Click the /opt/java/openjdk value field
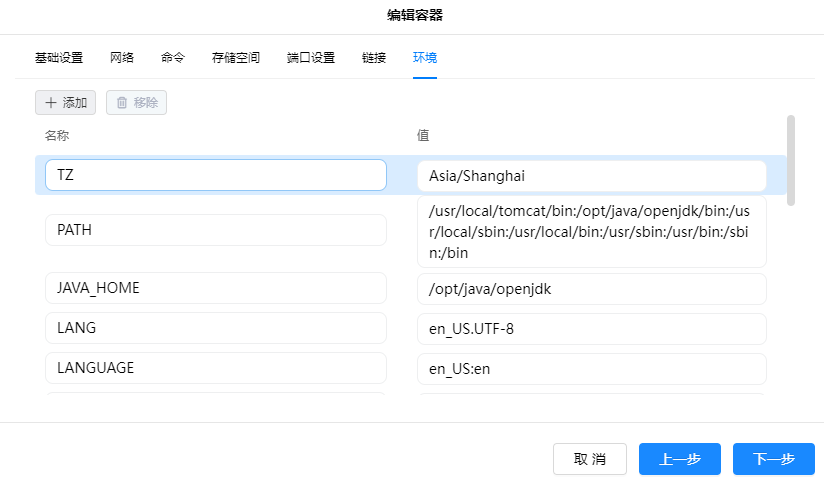824x486 pixels. (591, 289)
